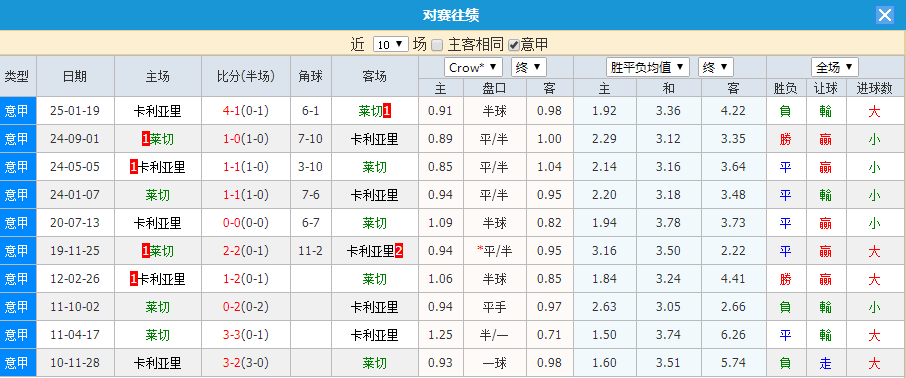Open the 全场 dropdown

(835, 67)
